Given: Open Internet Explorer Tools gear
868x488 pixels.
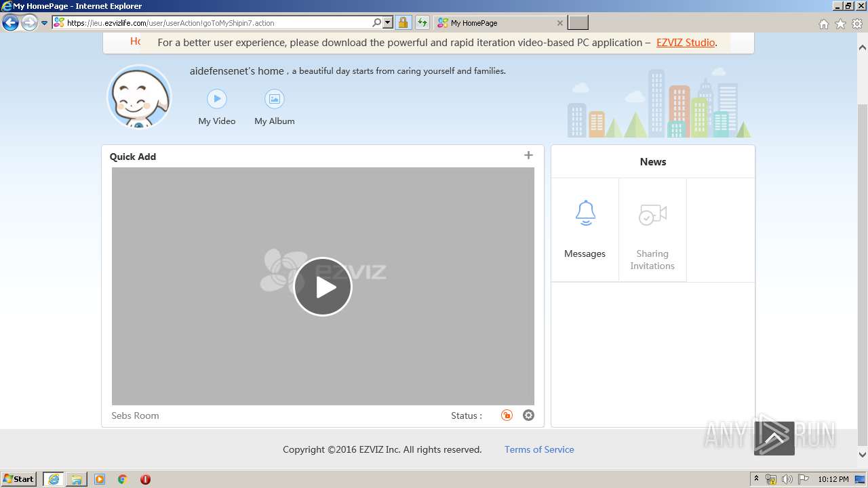Looking at the screenshot, I should 857,24.
